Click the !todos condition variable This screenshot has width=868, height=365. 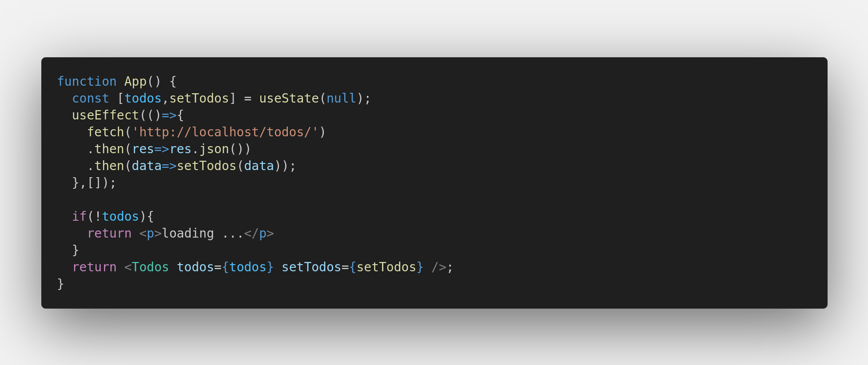pos(117,216)
